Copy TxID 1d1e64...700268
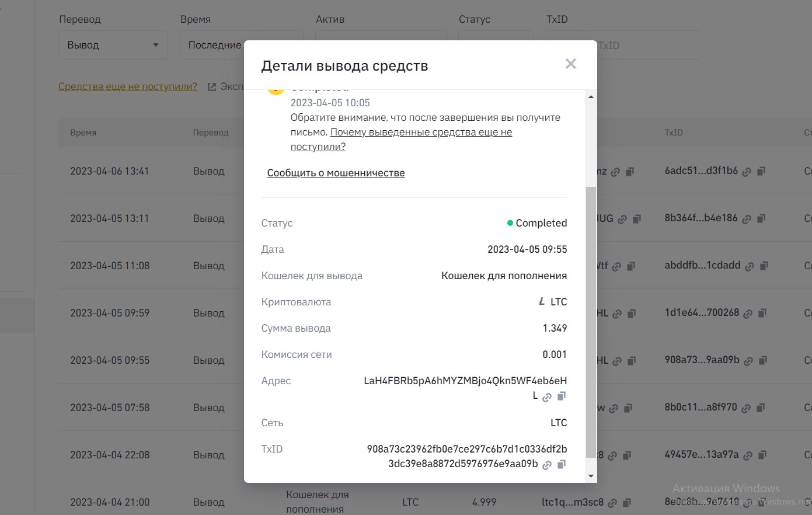 coord(762,314)
